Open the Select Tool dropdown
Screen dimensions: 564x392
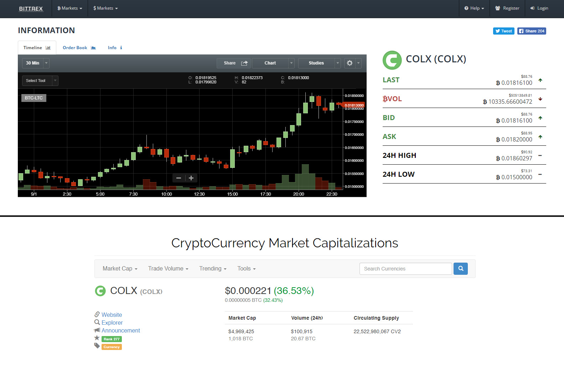40,81
